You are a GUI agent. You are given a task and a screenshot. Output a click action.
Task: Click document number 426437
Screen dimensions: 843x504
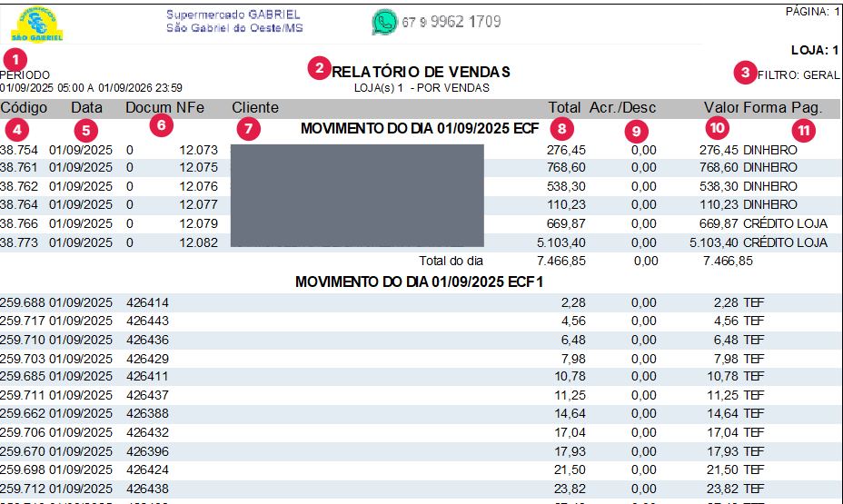[x=147, y=395]
